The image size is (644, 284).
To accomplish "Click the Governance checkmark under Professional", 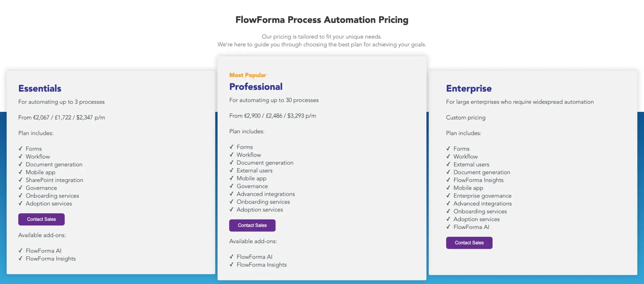I will [232, 186].
